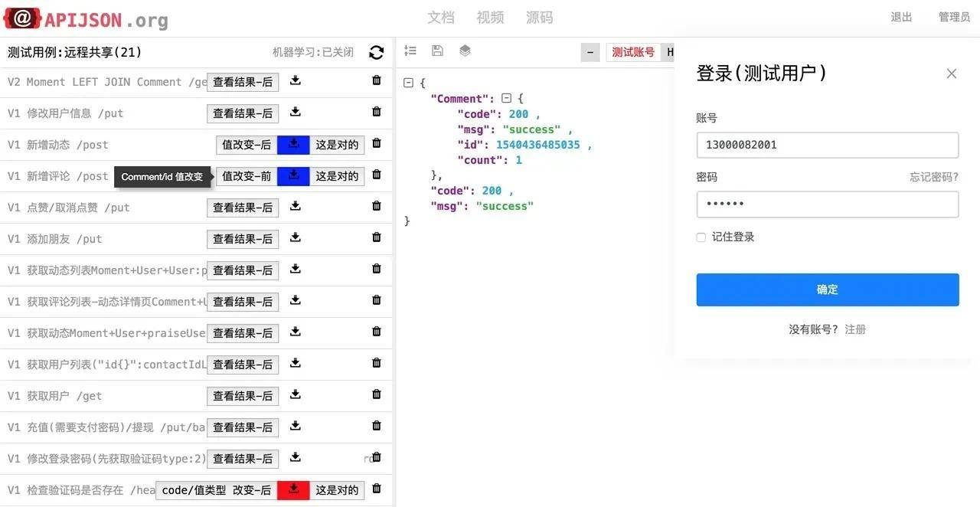The image size is (980, 507).
Task: Delete the 点赞/取消点赞 /put test case
Action: [x=376, y=206]
